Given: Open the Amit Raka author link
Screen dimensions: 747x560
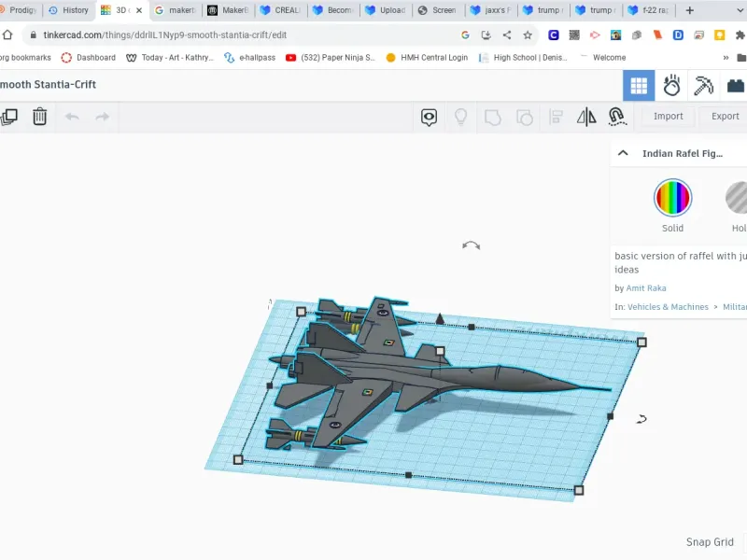Looking at the screenshot, I should [x=646, y=288].
